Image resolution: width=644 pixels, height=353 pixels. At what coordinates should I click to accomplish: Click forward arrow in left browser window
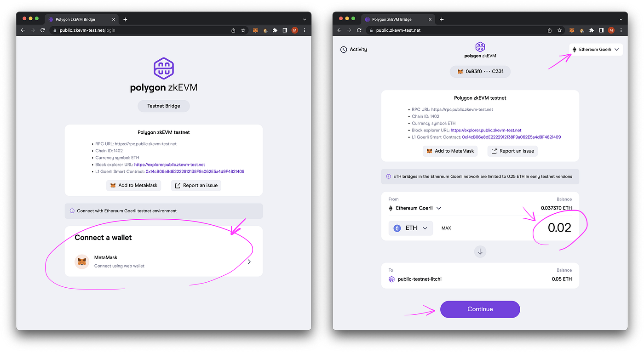33,30
